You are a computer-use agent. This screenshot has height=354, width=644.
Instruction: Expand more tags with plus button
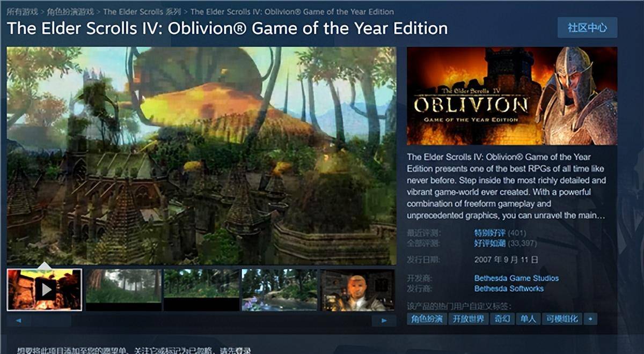coord(590,319)
